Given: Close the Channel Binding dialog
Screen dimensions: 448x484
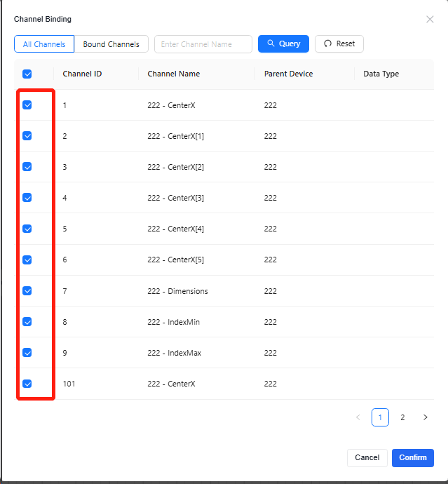Looking at the screenshot, I should point(430,20).
